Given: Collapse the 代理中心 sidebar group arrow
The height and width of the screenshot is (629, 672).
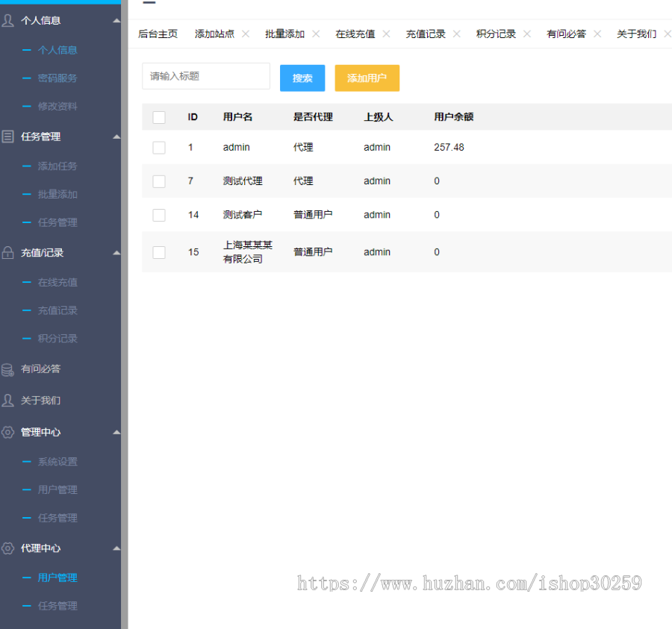Looking at the screenshot, I should pyautogui.click(x=116, y=548).
